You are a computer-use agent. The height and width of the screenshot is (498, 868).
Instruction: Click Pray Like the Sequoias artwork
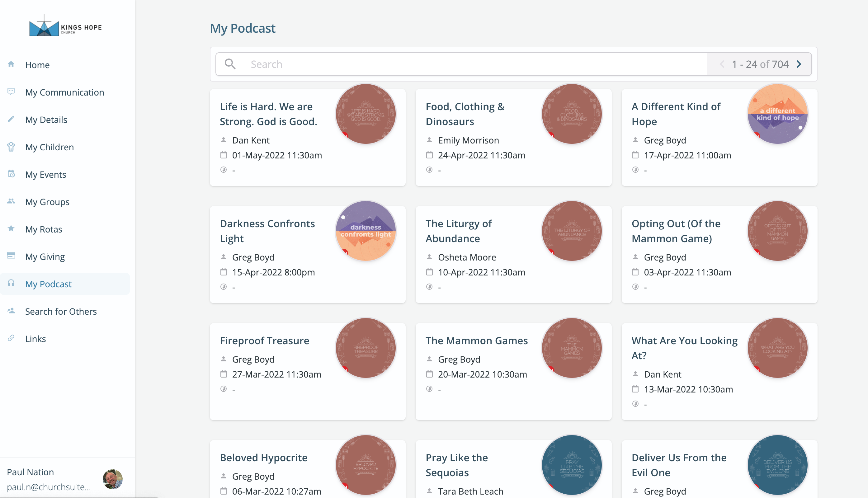coord(571,465)
